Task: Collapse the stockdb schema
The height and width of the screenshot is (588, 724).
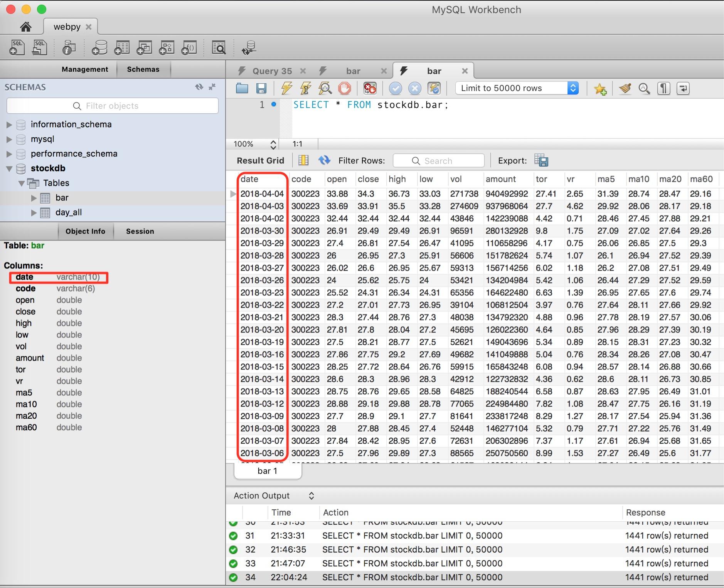Action: [x=8, y=168]
